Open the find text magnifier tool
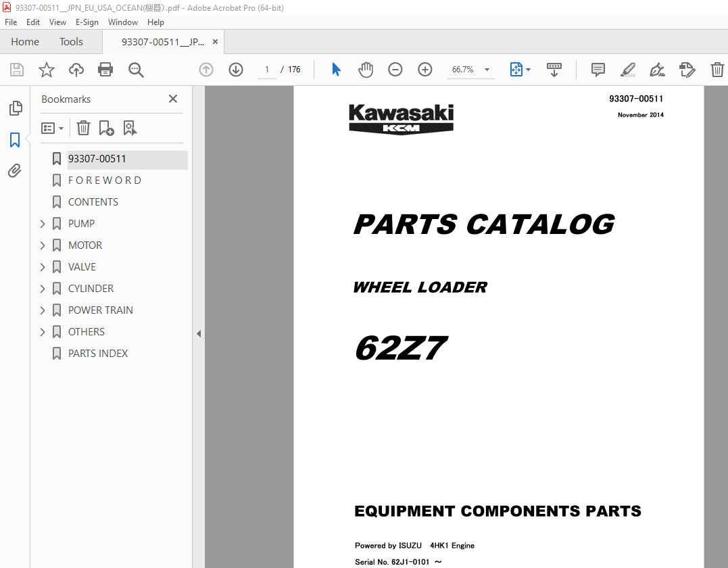The width and height of the screenshot is (728, 568). pyautogui.click(x=136, y=70)
